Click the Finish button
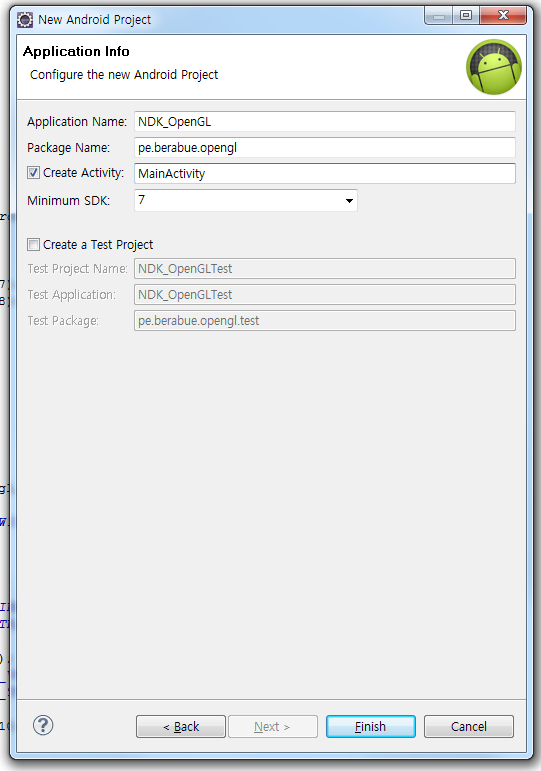The height and width of the screenshot is (771, 541). [370, 726]
